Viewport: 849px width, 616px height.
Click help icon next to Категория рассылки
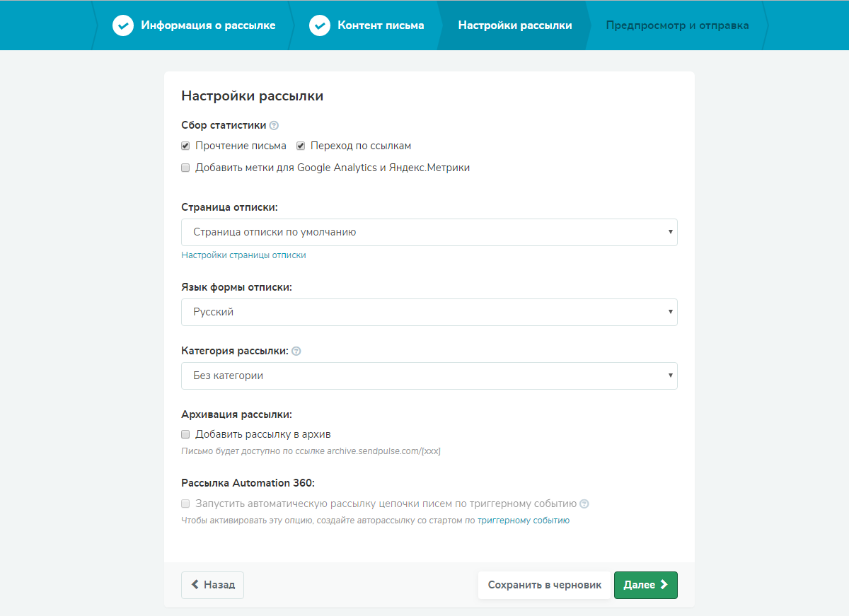coord(296,351)
